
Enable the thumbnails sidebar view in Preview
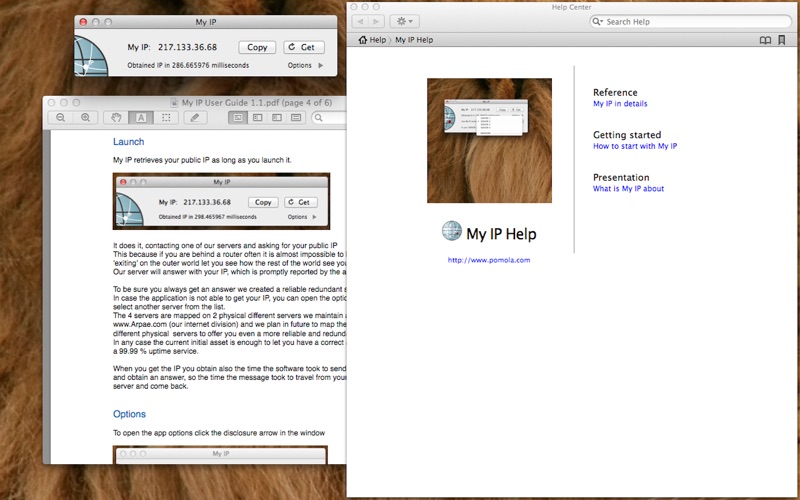[257, 118]
